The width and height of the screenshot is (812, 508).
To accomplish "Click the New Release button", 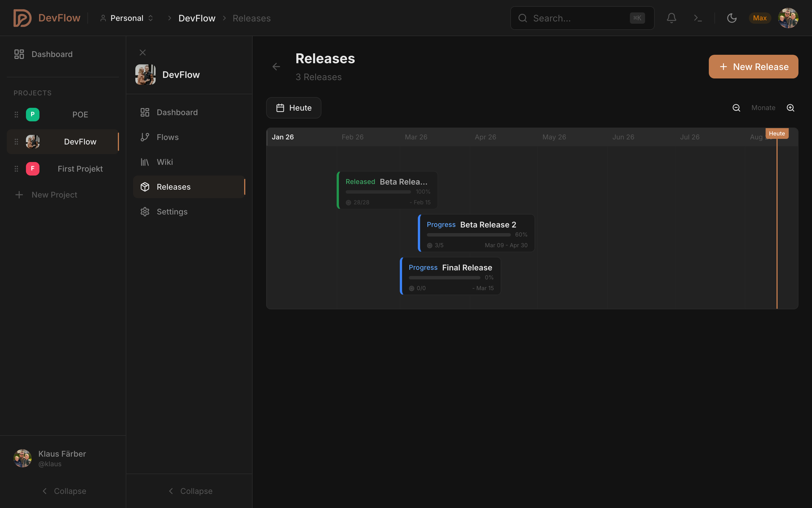I will [x=753, y=67].
